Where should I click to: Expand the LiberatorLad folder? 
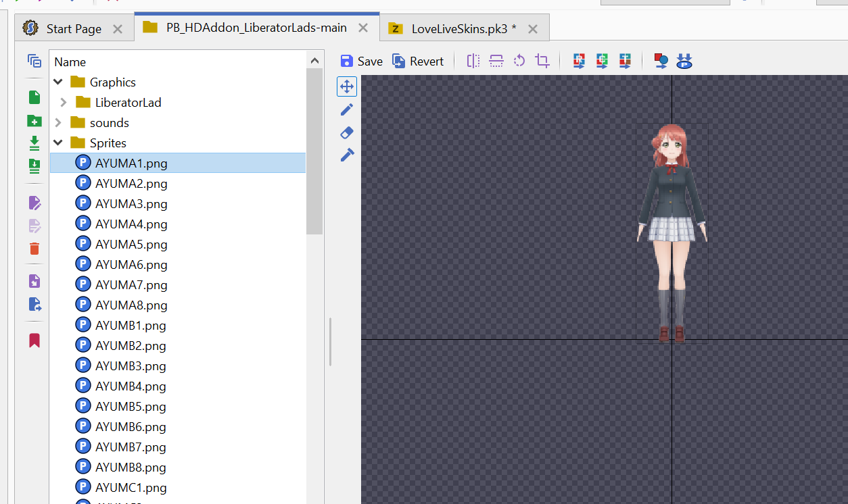[64, 103]
